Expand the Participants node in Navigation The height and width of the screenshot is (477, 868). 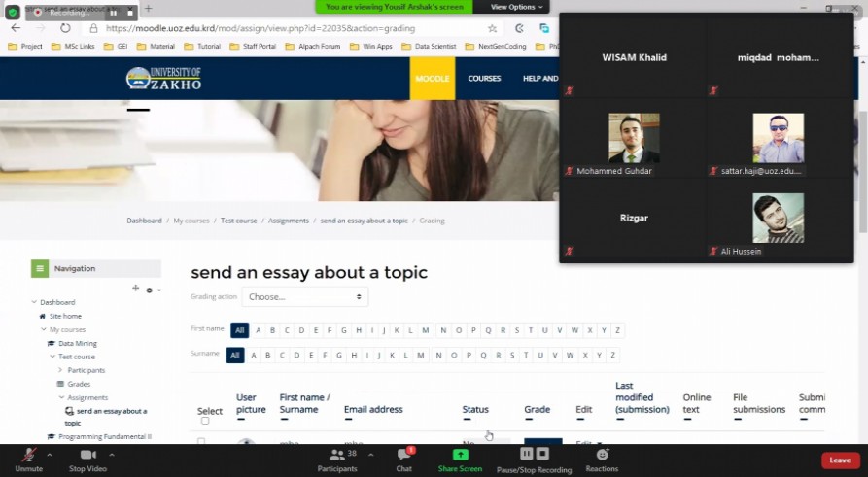(x=60, y=370)
